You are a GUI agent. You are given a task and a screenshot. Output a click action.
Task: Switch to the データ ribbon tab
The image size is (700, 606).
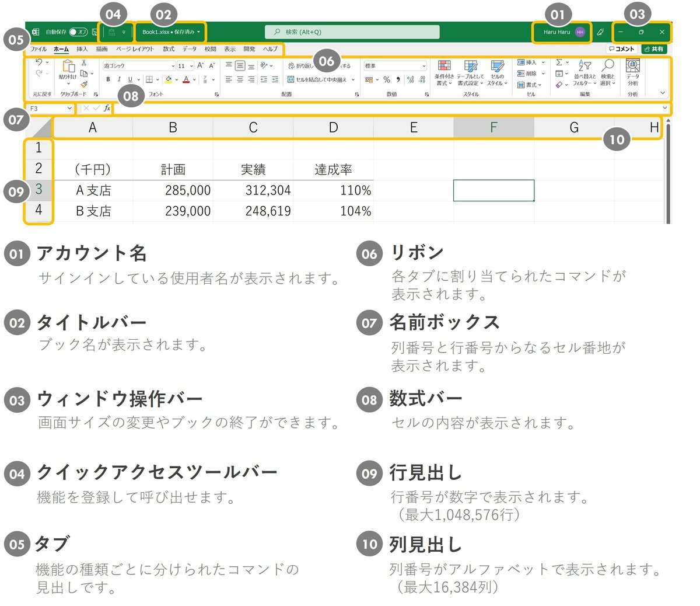188,49
